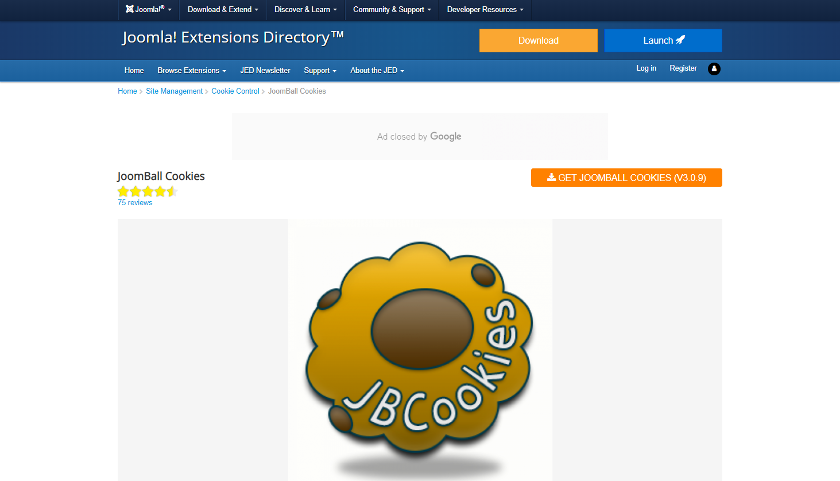Click the JoomBall Cookies heading

click(x=161, y=176)
